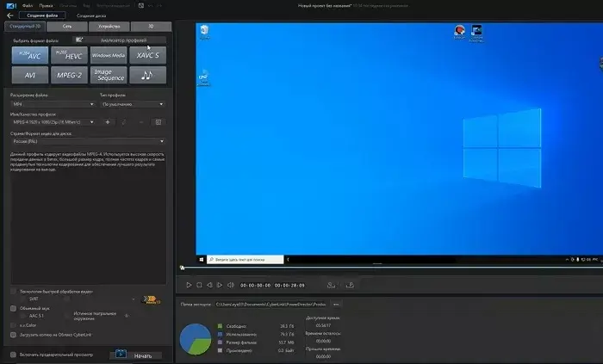603x364 pixels.
Task: Toggle the surround sound checkbox
Action: [13, 307]
